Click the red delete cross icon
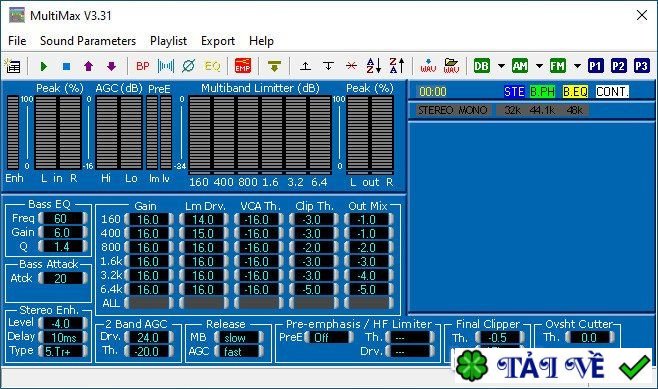The width and height of the screenshot is (658, 389). pos(351,66)
